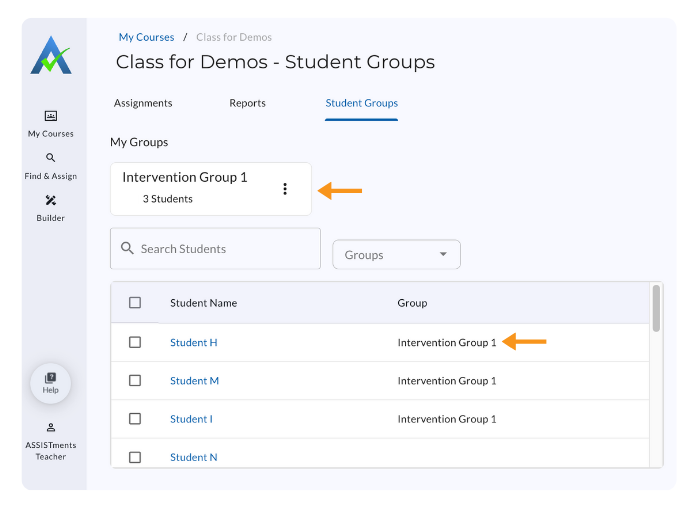Click the ASSISTments logo icon

coord(50,55)
